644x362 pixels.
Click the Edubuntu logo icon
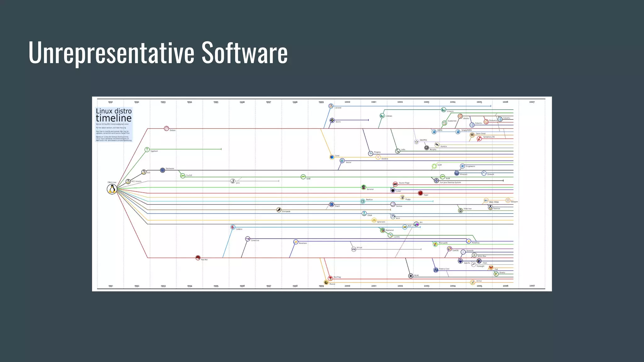(486, 122)
